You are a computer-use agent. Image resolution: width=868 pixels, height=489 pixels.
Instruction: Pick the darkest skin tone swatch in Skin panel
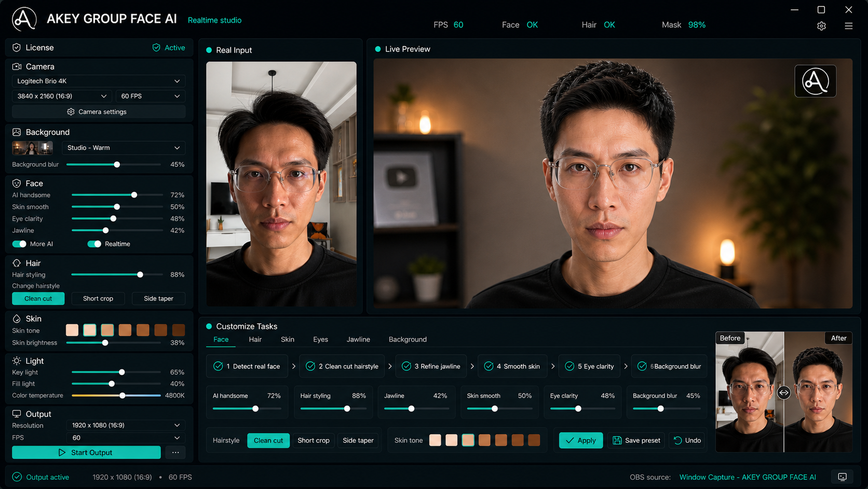pyautogui.click(x=179, y=330)
